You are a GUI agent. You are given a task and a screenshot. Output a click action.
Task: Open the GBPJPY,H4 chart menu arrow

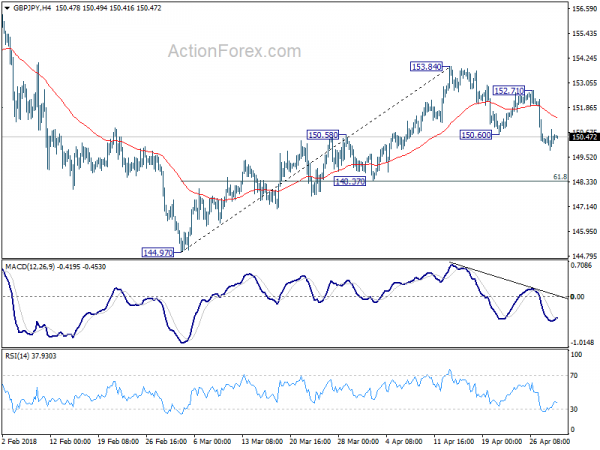tap(7, 8)
